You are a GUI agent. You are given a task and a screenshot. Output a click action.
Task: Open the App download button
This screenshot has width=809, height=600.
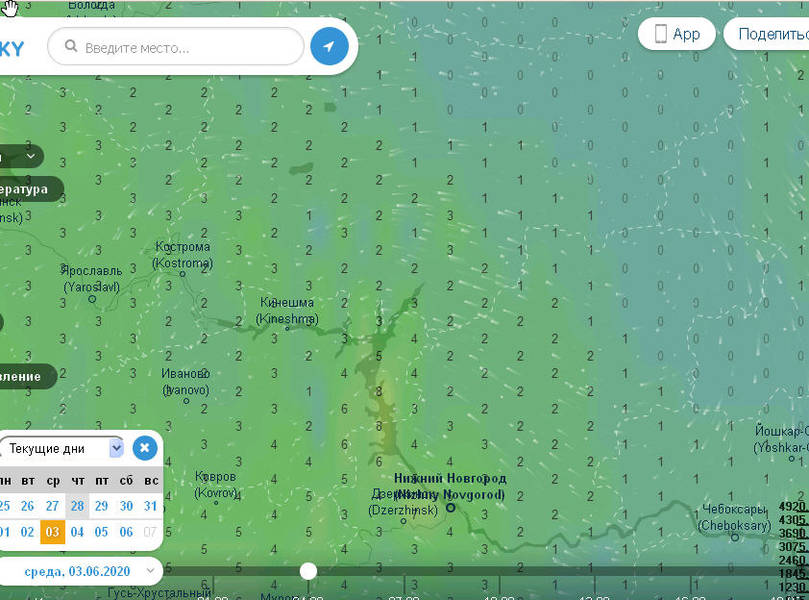pos(677,34)
